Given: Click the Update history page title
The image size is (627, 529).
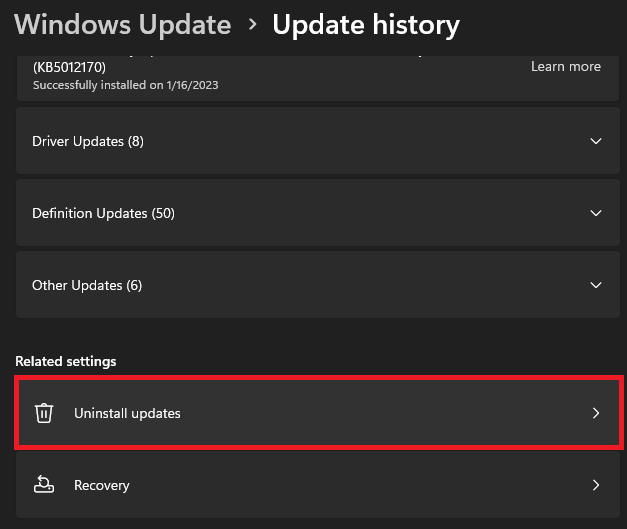Looking at the screenshot, I should click(366, 24).
